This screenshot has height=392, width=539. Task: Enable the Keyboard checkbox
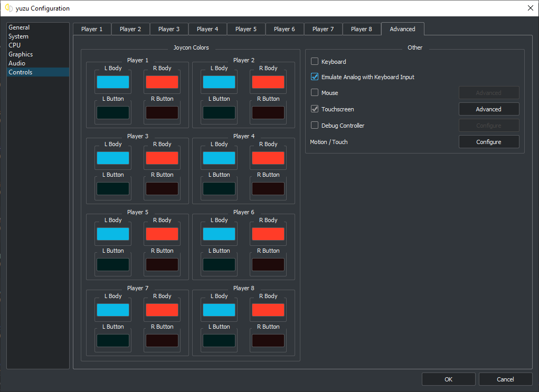(315, 62)
